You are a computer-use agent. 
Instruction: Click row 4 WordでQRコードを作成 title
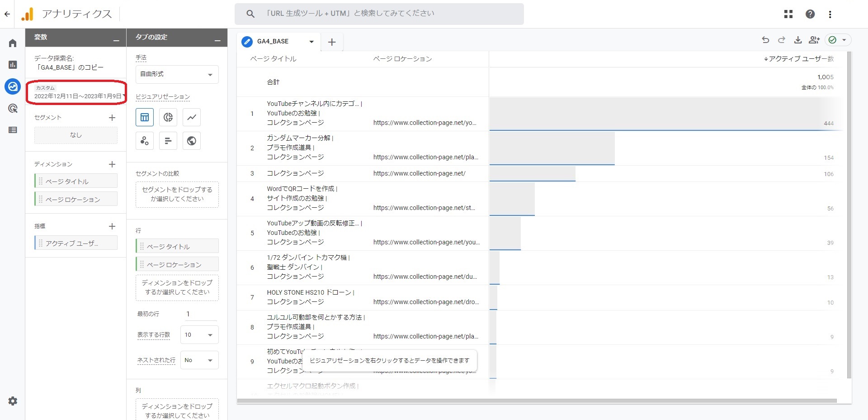click(302, 189)
